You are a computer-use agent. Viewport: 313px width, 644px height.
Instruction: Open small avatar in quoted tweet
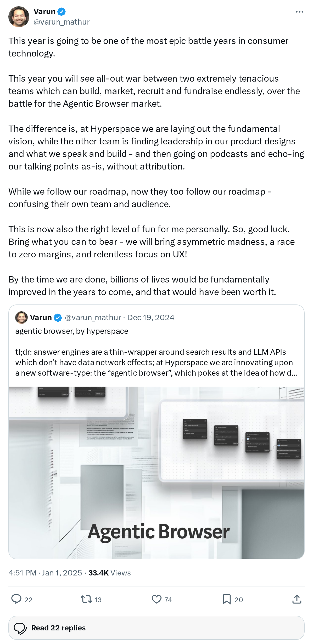click(x=21, y=318)
